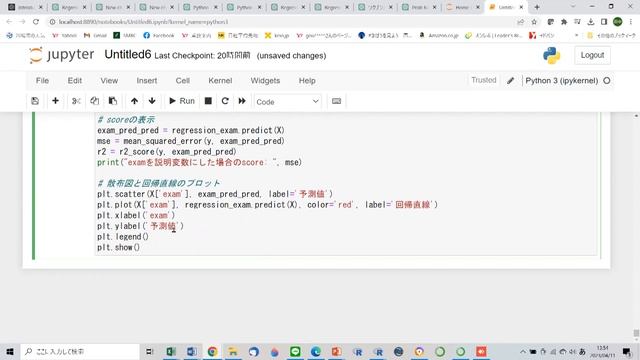Click the Trusted notebook indicator
Screen dimensions: 640x360
pos(484,80)
